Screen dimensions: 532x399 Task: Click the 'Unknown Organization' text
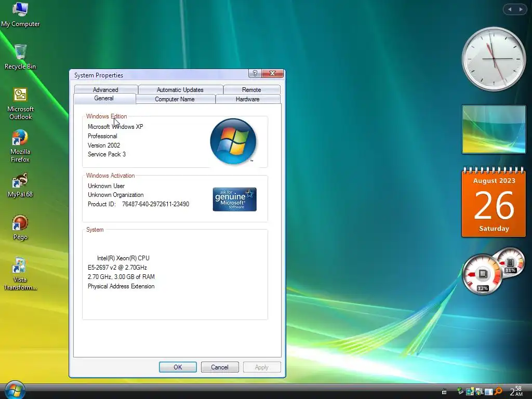tap(116, 195)
